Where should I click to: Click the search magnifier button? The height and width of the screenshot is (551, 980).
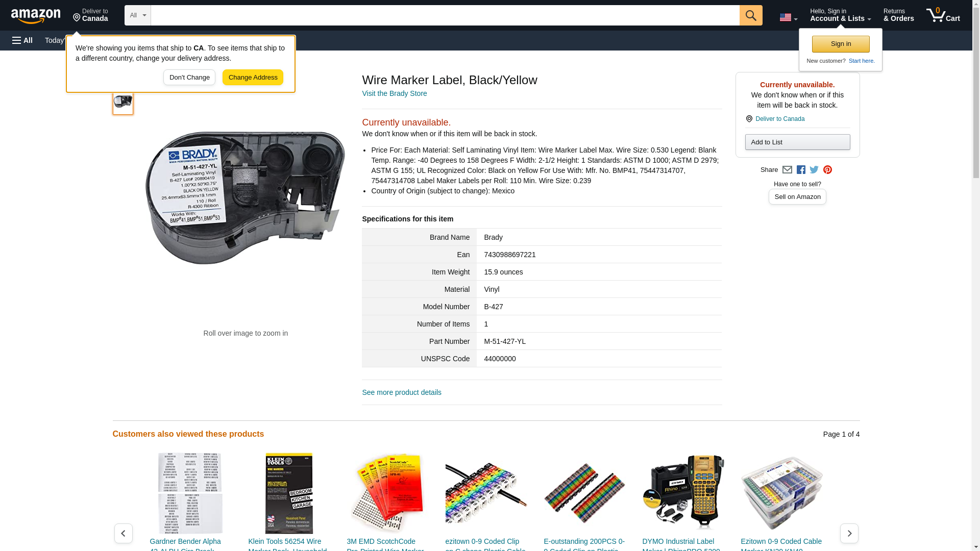point(751,15)
